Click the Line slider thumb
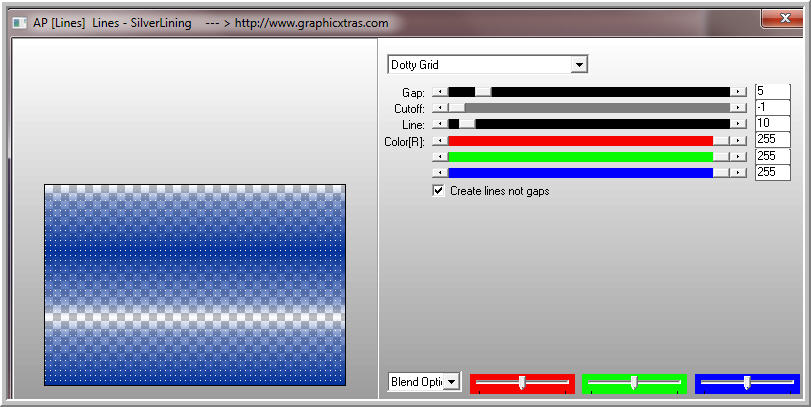 point(467,124)
